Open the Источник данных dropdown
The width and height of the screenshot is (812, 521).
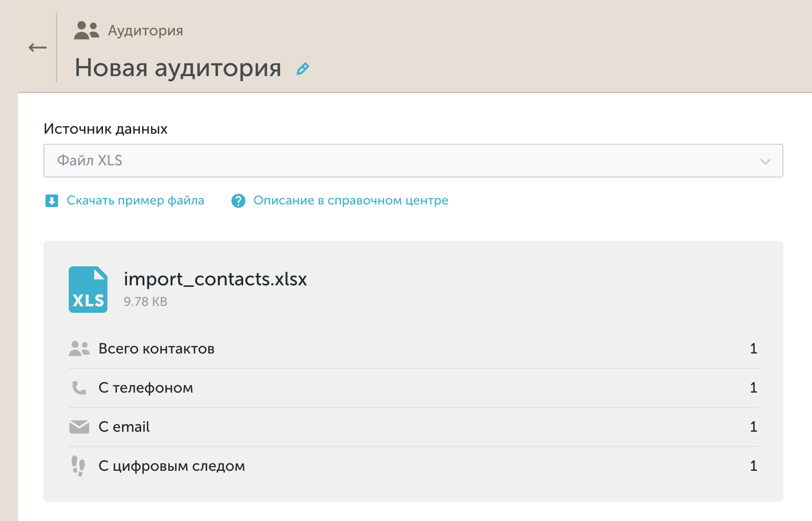click(413, 161)
